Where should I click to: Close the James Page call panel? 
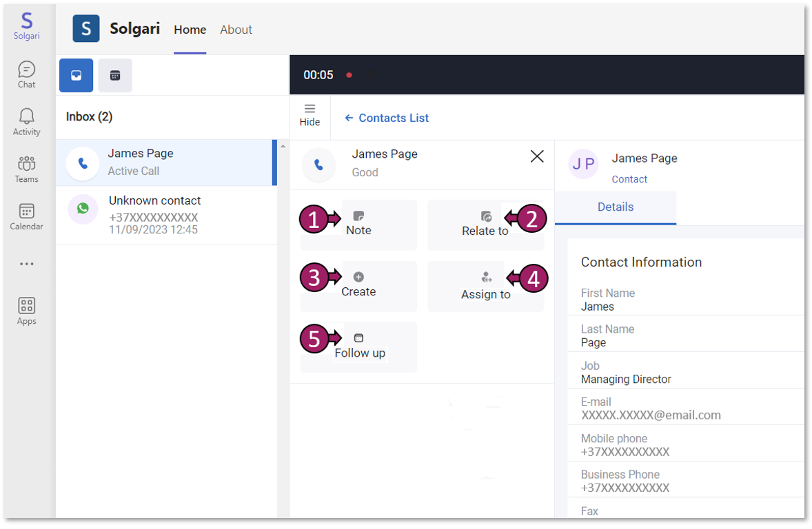coord(536,156)
